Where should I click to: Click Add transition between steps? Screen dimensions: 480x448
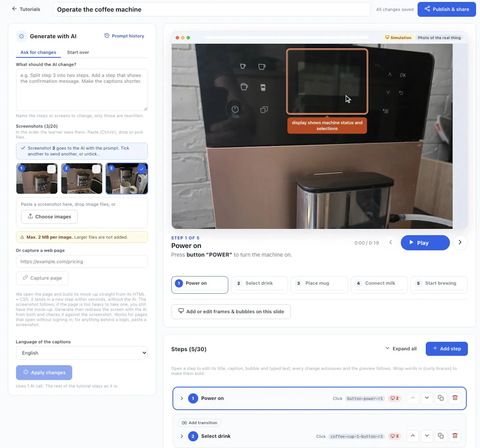pyautogui.click(x=199, y=423)
